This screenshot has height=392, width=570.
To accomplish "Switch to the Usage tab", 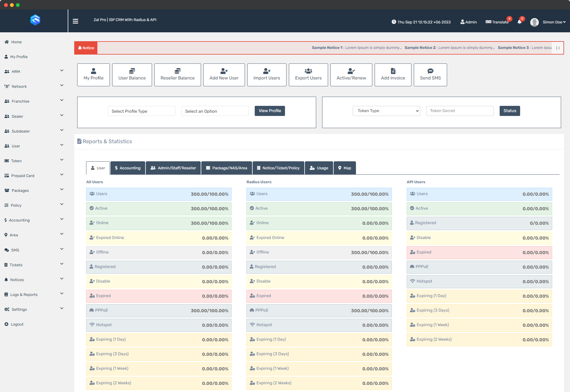I will pyautogui.click(x=319, y=168).
